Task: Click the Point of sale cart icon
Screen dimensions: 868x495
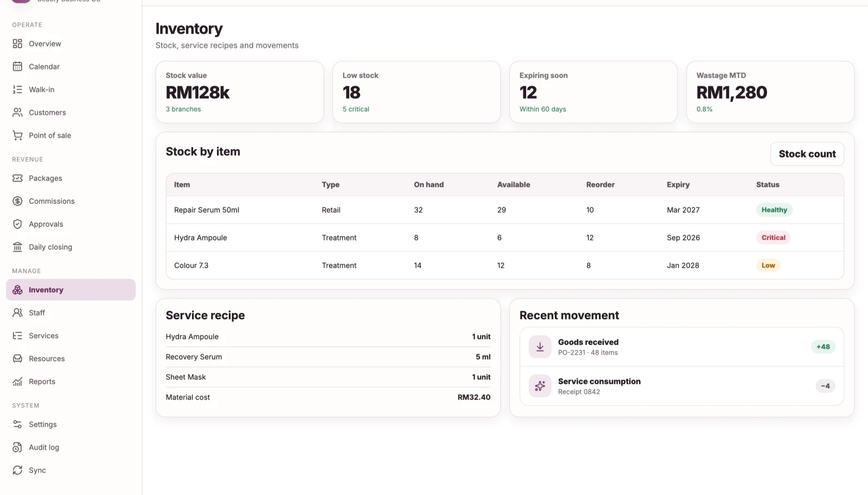Action: click(17, 135)
